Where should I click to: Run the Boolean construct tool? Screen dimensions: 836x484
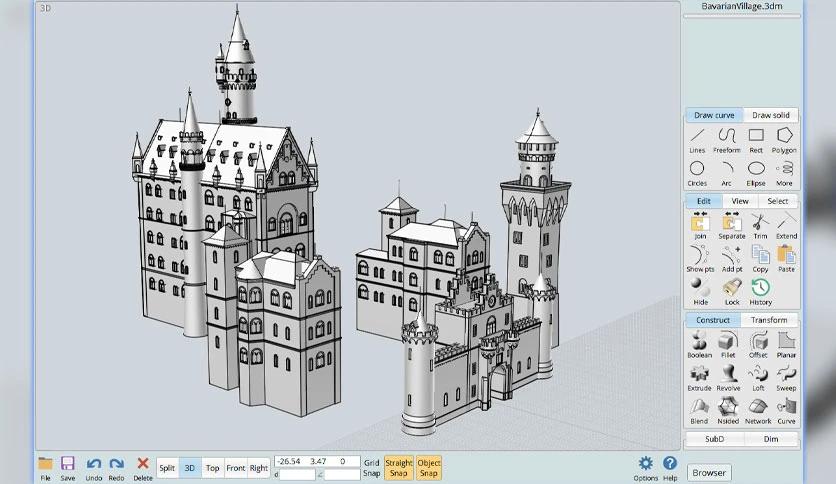700,345
